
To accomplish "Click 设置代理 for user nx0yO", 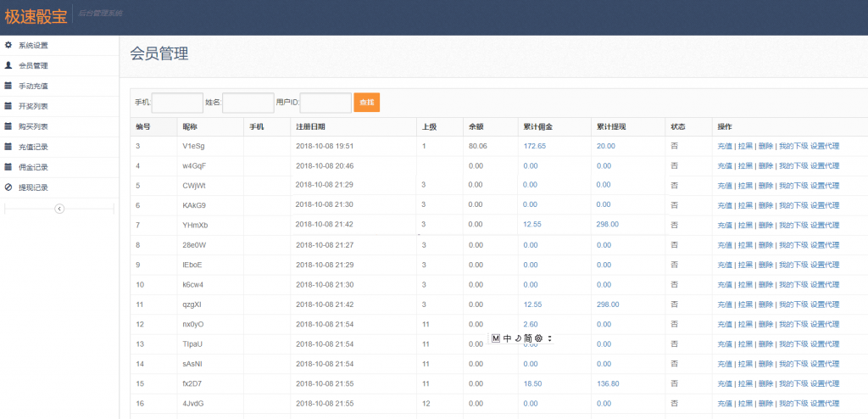I will 825,324.
